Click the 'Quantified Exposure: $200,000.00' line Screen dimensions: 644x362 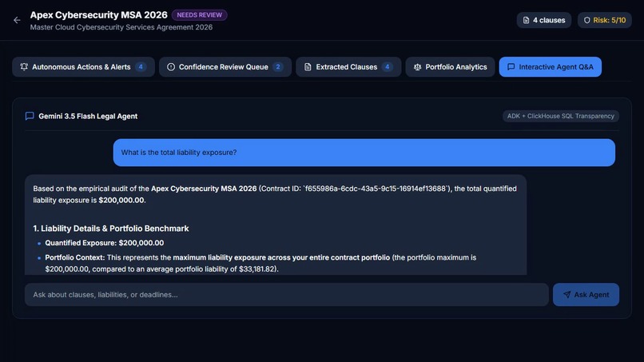coord(105,243)
